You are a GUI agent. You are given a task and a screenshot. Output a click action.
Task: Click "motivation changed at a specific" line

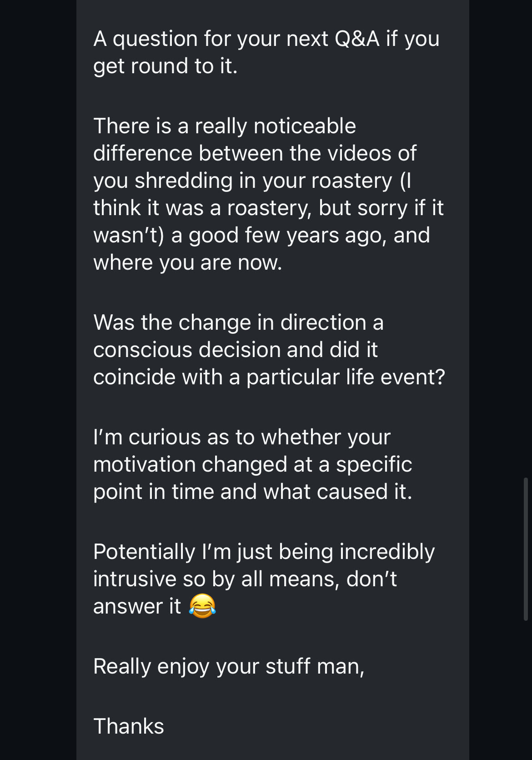[x=253, y=465]
